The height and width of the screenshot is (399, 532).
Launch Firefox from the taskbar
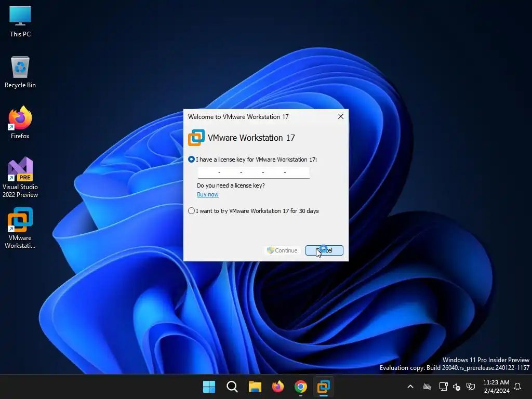coord(278,387)
